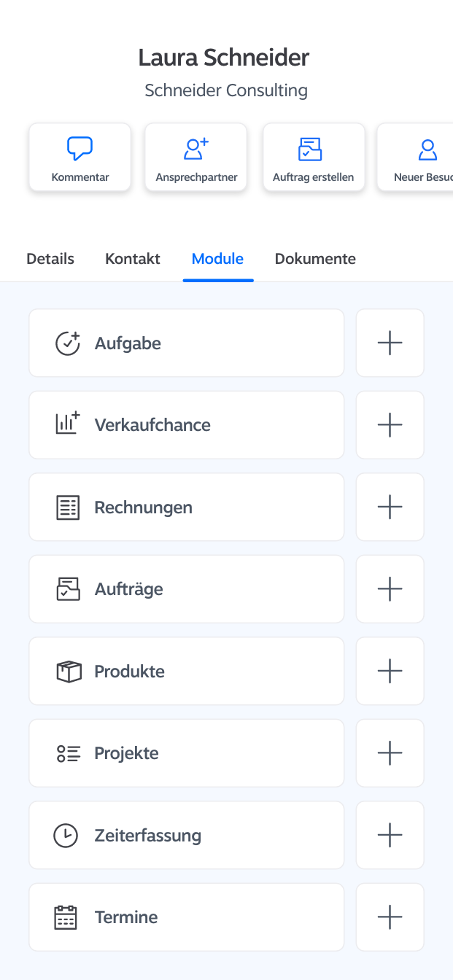Screen dimensions: 453x980
Task: Add a new Verkaufchance with plus
Action: [390, 425]
